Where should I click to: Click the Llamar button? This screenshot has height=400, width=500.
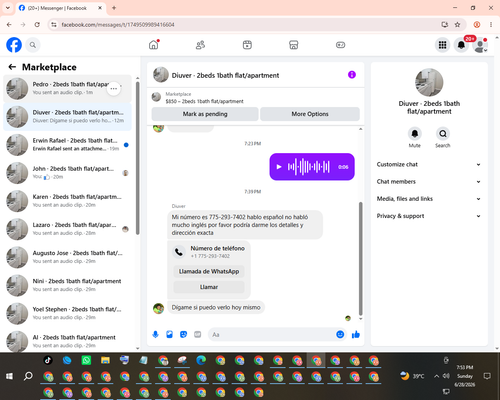[x=209, y=287]
